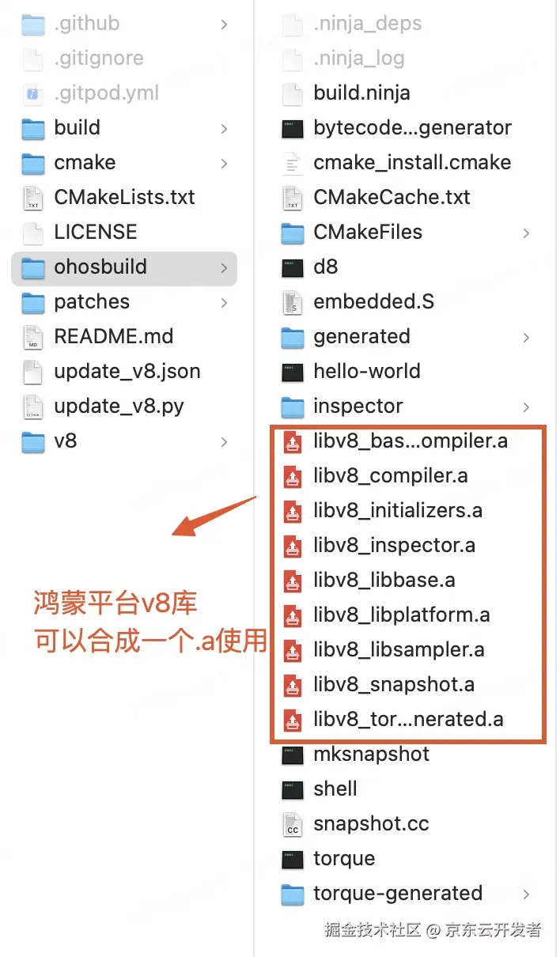Expand the inspector folder chevron

click(x=526, y=407)
